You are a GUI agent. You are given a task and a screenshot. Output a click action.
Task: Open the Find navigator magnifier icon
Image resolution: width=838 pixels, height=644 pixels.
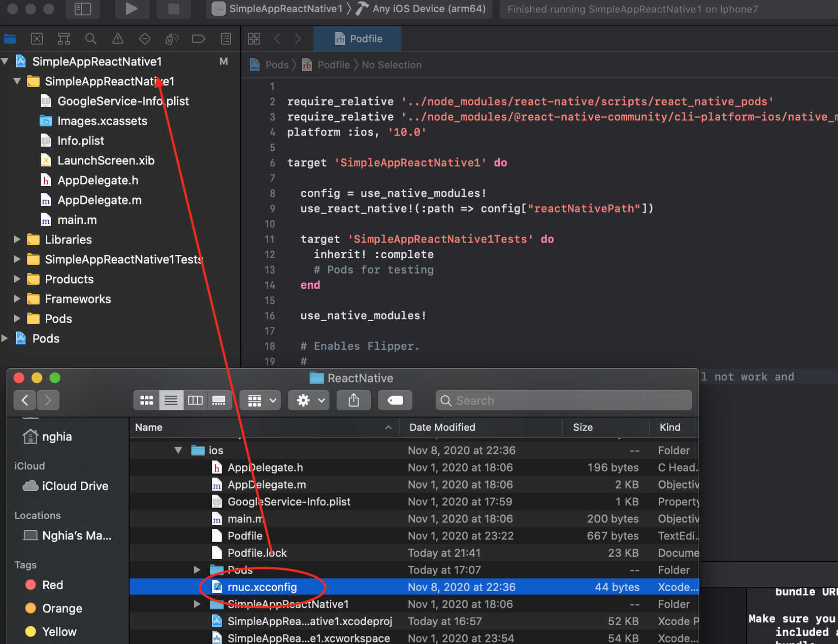coord(91,39)
